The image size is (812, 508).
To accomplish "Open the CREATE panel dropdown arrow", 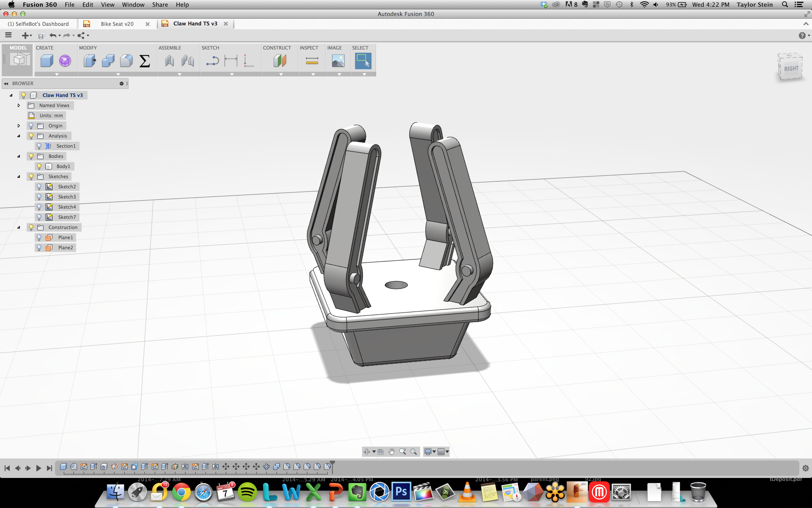I will click(57, 74).
